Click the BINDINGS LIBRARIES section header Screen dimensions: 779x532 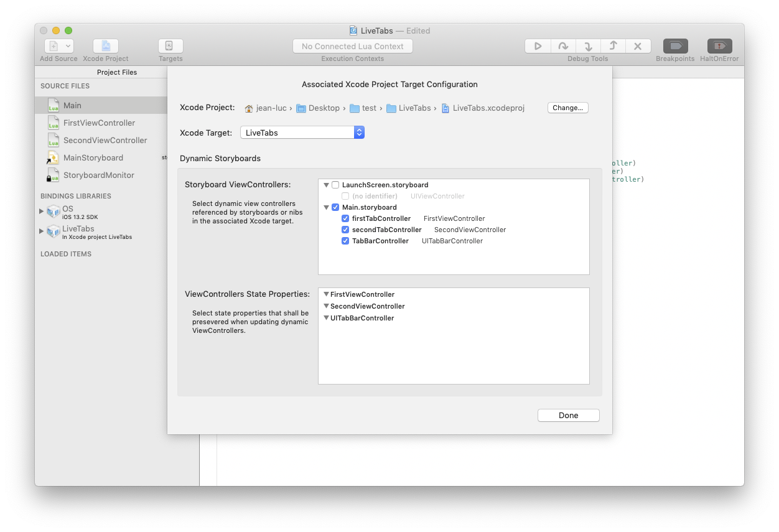pyautogui.click(x=76, y=196)
